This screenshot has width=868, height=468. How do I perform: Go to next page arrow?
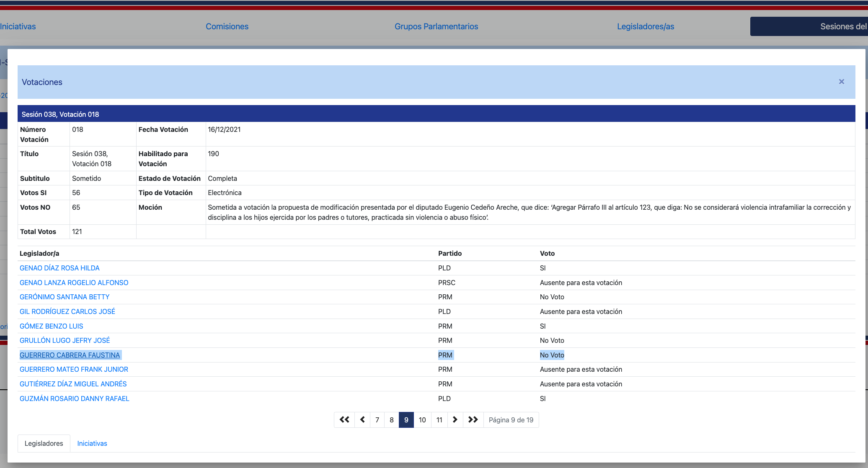[x=455, y=420]
